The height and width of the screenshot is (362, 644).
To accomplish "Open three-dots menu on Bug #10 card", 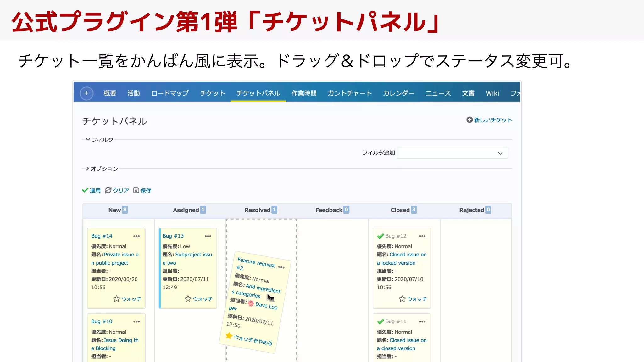I will click(x=136, y=322).
